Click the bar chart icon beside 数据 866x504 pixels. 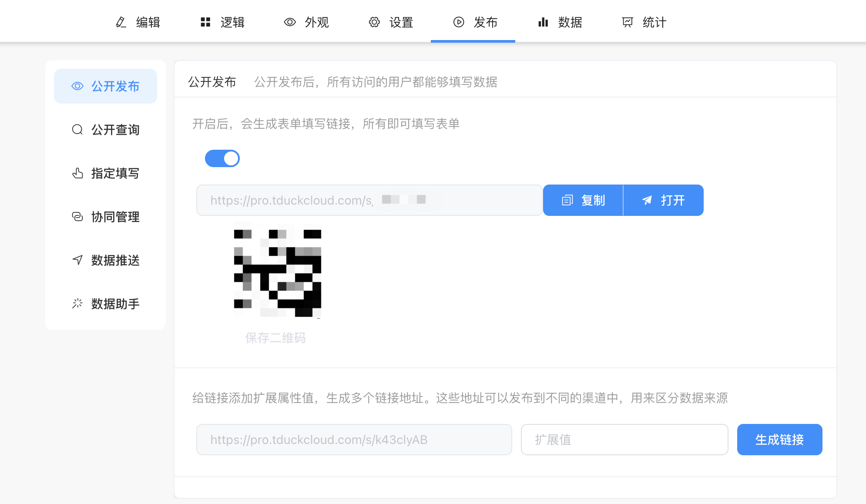tap(543, 22)
